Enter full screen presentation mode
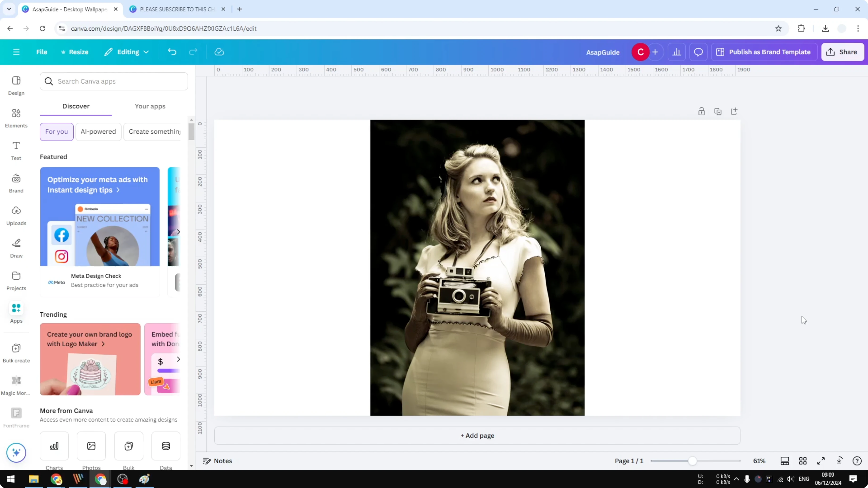 point(821,461)
